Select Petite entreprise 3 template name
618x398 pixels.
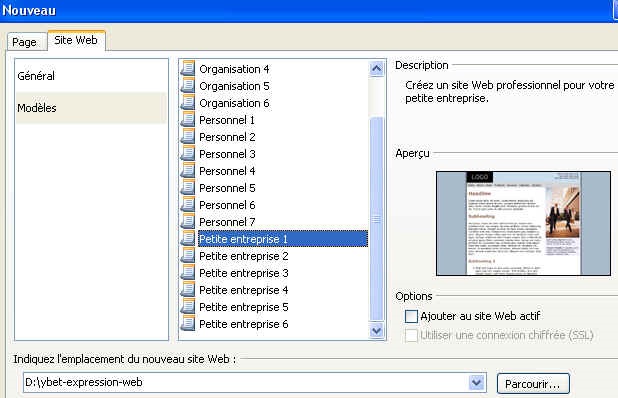[x=244, y=273]
